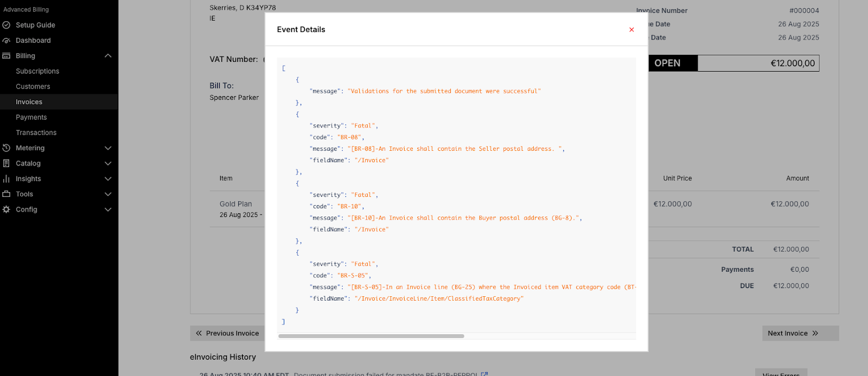Click the external link icon in eInvoicing History
868x376 pixels.
484,374
